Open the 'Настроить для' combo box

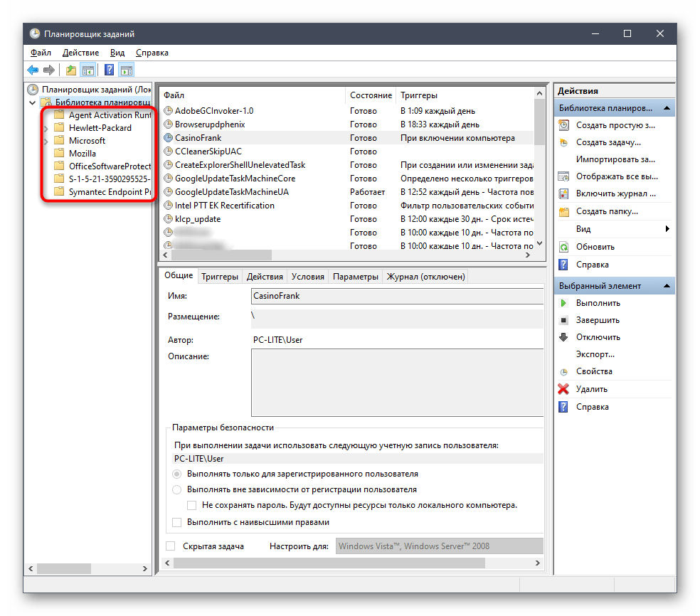point(440,546)
